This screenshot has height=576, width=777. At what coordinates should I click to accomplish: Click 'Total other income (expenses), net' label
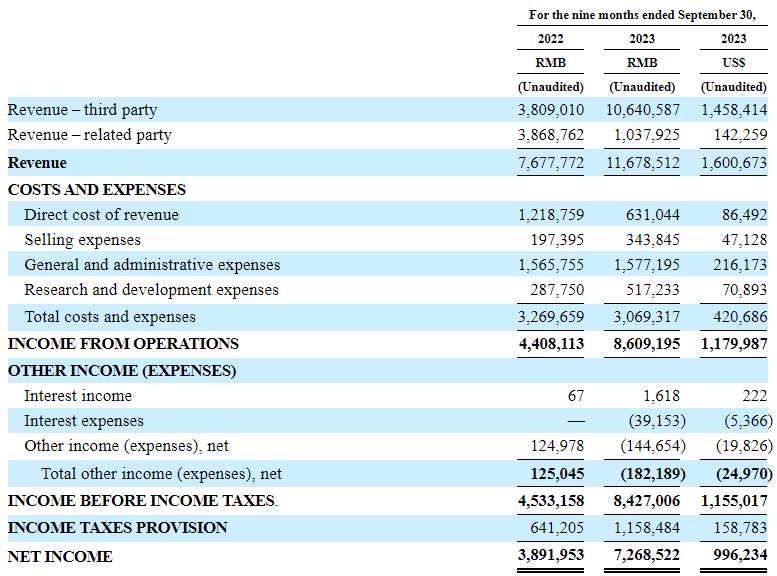(162, 474)
